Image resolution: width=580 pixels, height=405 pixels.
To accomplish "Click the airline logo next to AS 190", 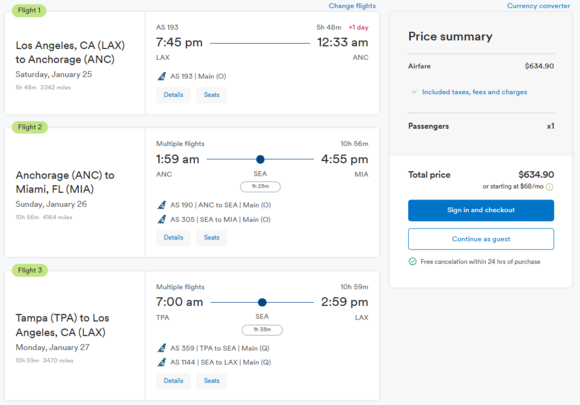I will point(162,205).
